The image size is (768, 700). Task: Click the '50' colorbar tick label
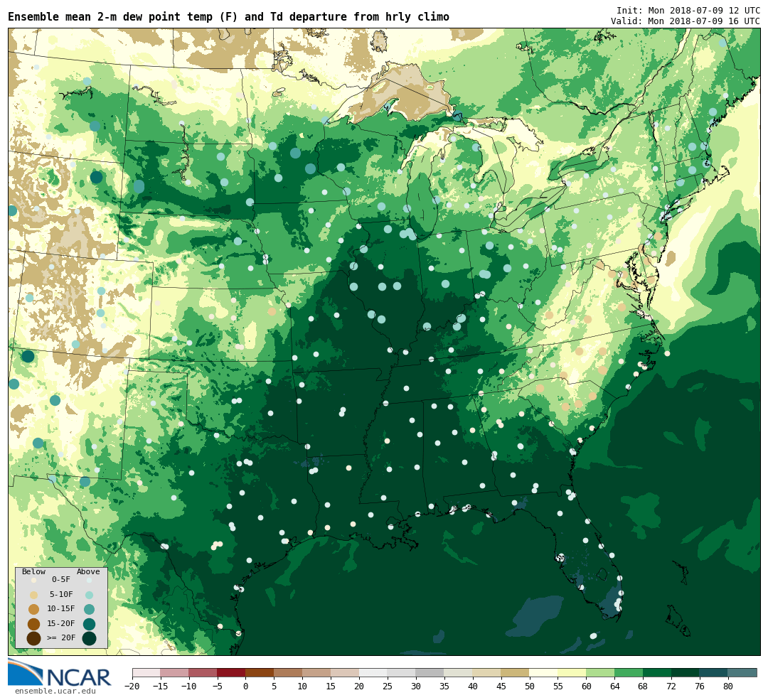click(x=530, y=686)
